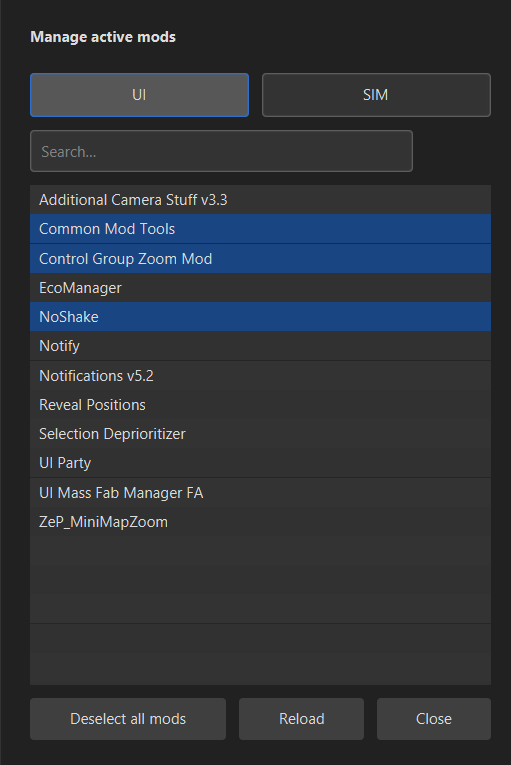The width and height of the screenshot is (511, 765).
Task: Deactivate Control Group Zoom Mod
Action: pos(261,259)
